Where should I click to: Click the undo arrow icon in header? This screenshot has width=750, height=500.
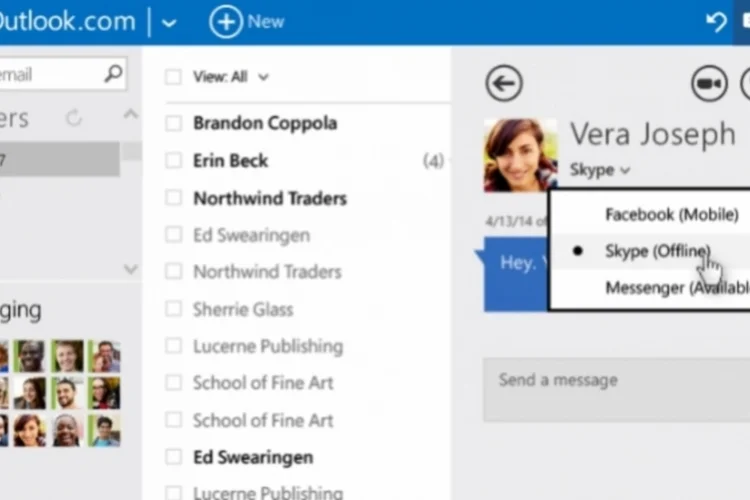716,22
